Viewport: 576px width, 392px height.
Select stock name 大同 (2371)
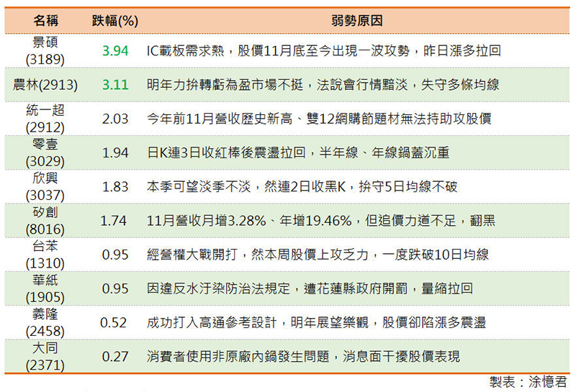point(45,357)
